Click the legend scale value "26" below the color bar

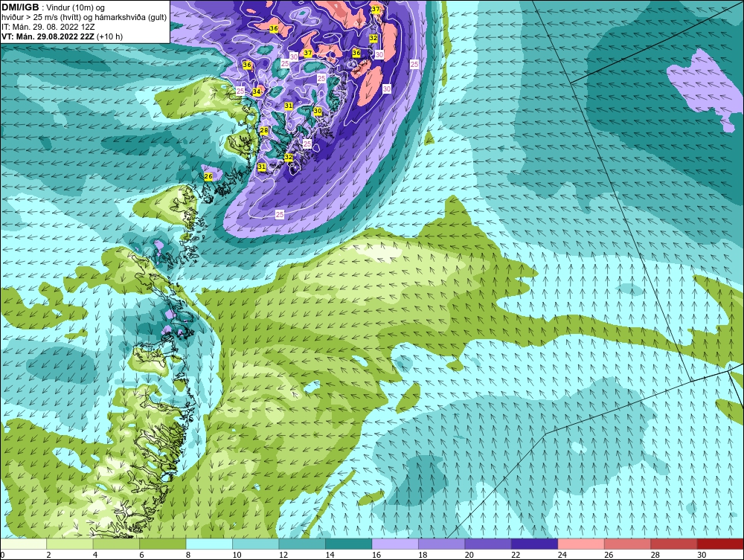(x=609, y=555)
